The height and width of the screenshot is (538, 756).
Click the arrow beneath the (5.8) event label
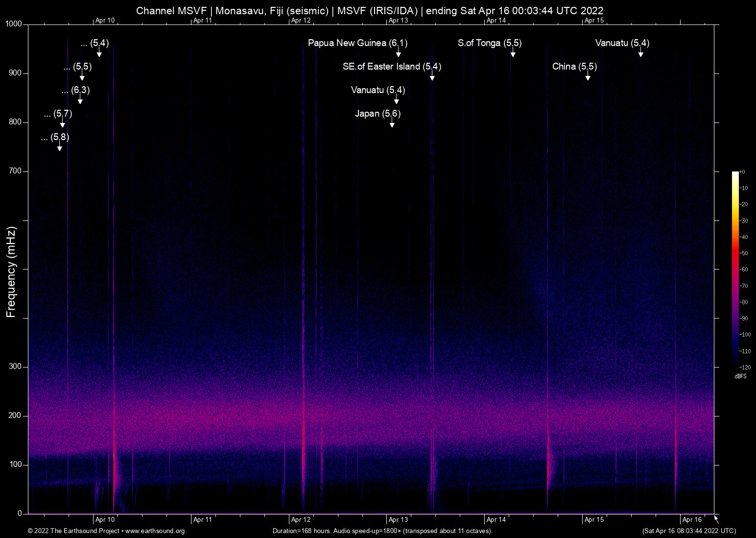point(60,147)
